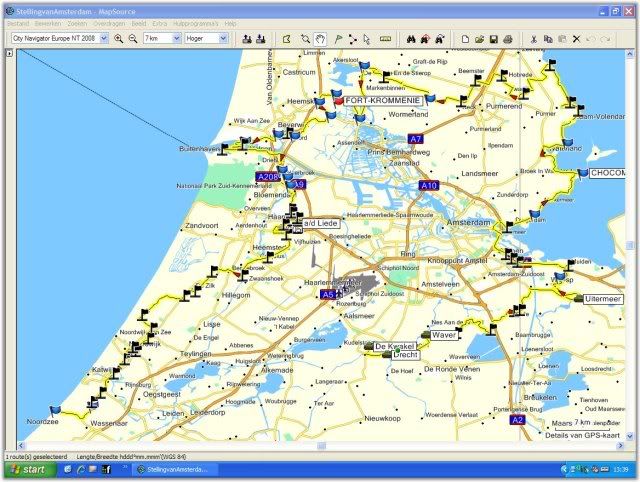Open the Hulpprogramma's menu

(x=196, y=24)
